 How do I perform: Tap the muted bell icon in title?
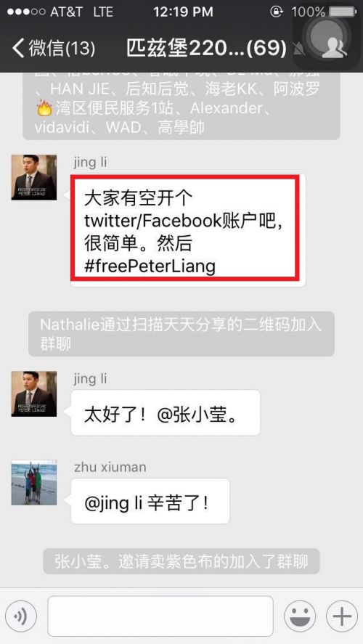298,49
